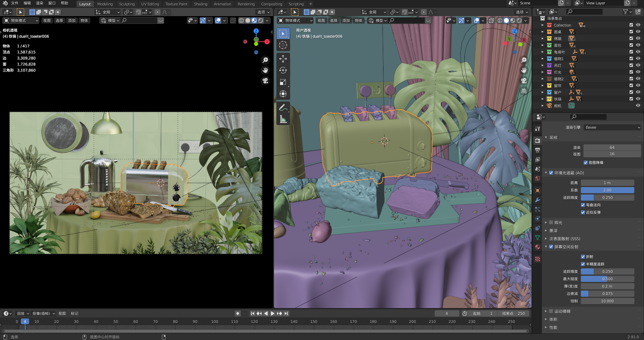The width and height of the screenshot is (644, 340).
Task: Open the World properties tab (globe icon)
Action: (537, 178)
